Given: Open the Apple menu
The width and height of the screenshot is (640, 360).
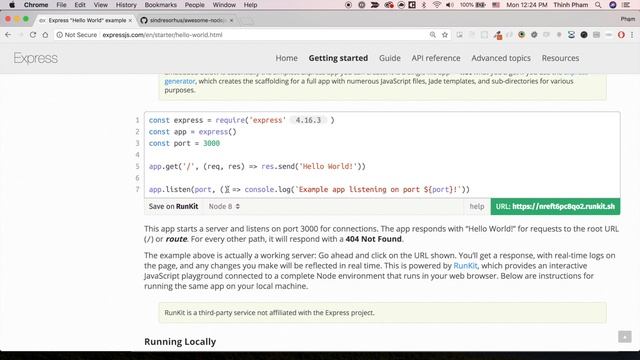Looking at the screenshot, I should pos(12,5).
